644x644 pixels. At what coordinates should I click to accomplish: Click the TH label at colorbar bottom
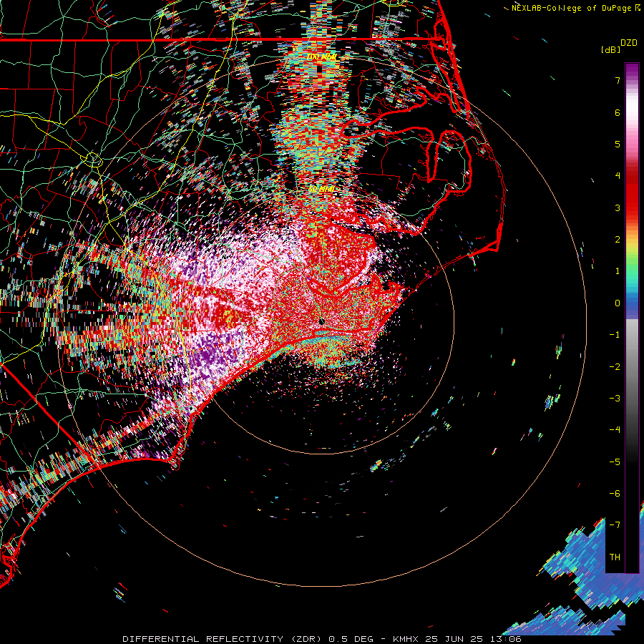[x=615, y=557]
